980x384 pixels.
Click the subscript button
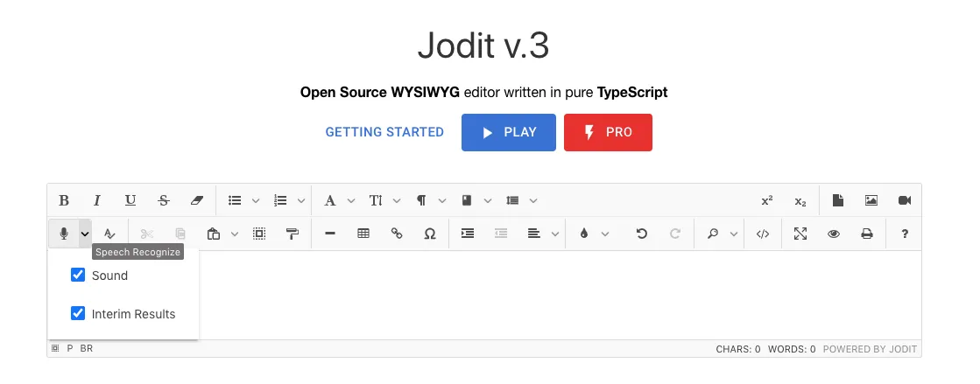(x=800, y=200)
